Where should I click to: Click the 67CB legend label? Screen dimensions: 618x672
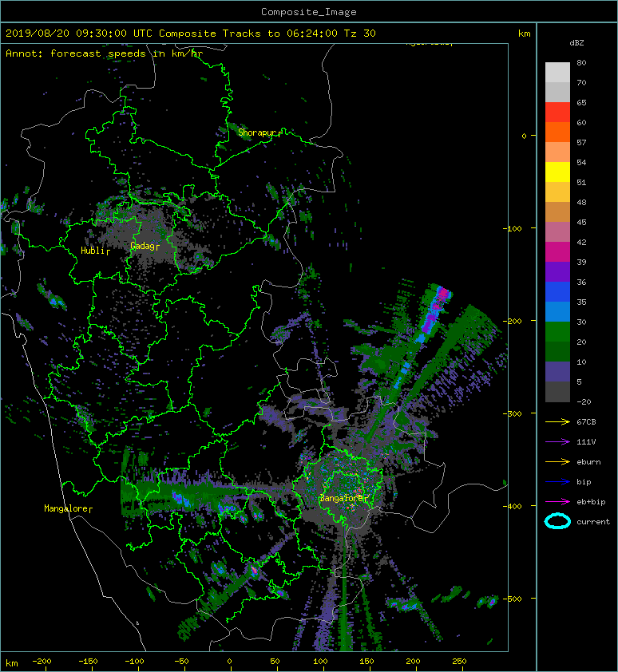click(x=586, y=422)
